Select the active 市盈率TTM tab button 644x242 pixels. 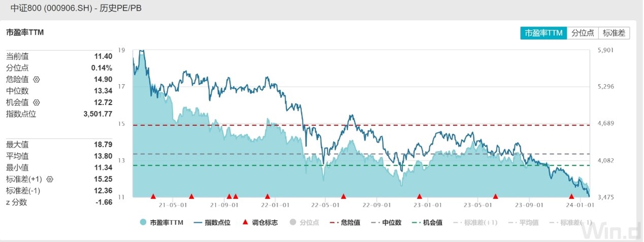point(544,33)
